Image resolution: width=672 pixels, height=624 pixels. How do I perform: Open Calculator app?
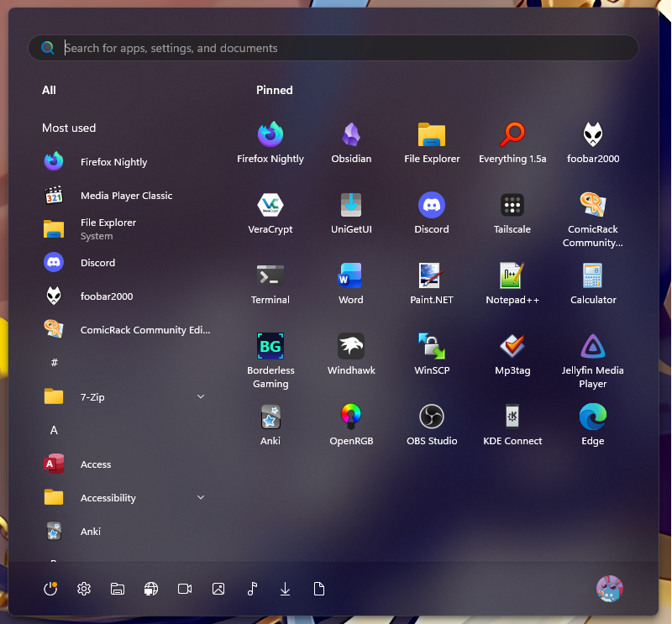tap(593, 284)
